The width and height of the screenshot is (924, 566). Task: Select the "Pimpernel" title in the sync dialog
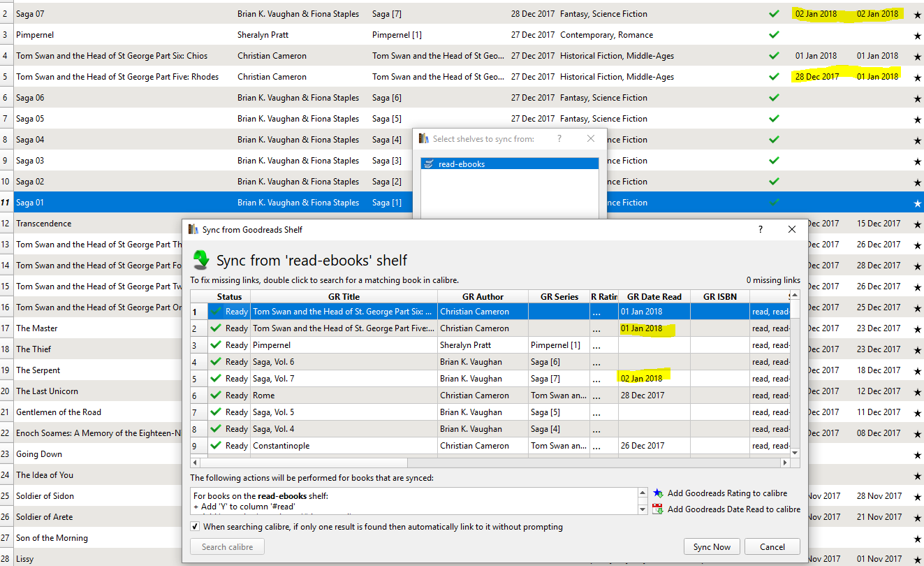coord(272,345)
